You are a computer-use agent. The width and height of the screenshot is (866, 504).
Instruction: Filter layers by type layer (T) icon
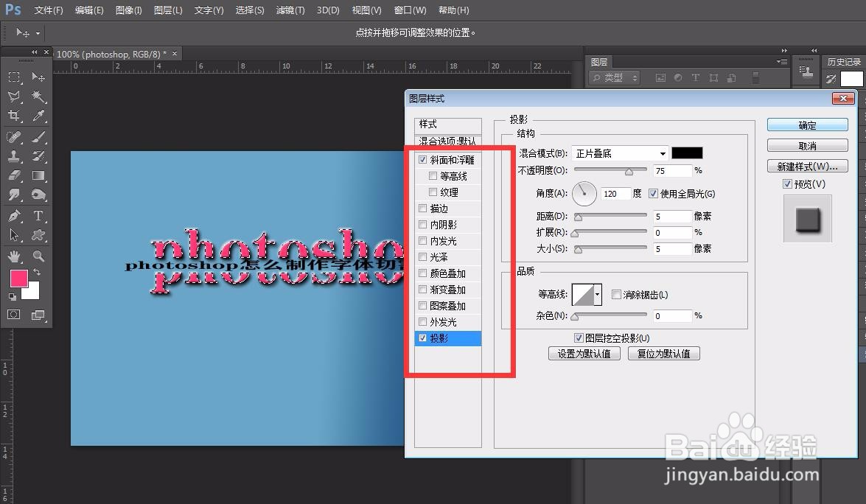coord(695,78)
